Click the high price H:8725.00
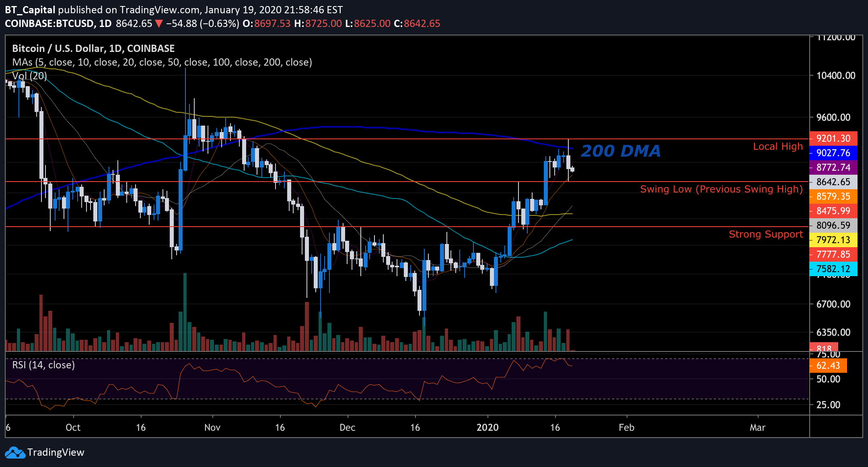This screenshot has width=868, height=467. point(318,23)
